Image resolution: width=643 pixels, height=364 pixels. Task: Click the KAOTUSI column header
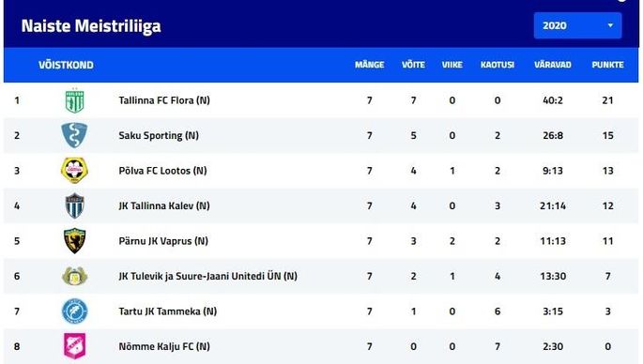tap(497, 65)
